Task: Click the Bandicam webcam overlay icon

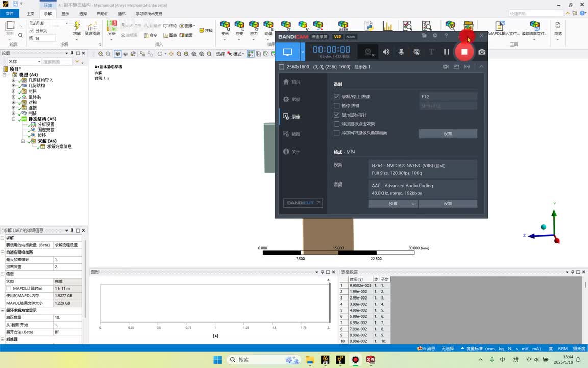Action: pos(368,52)
